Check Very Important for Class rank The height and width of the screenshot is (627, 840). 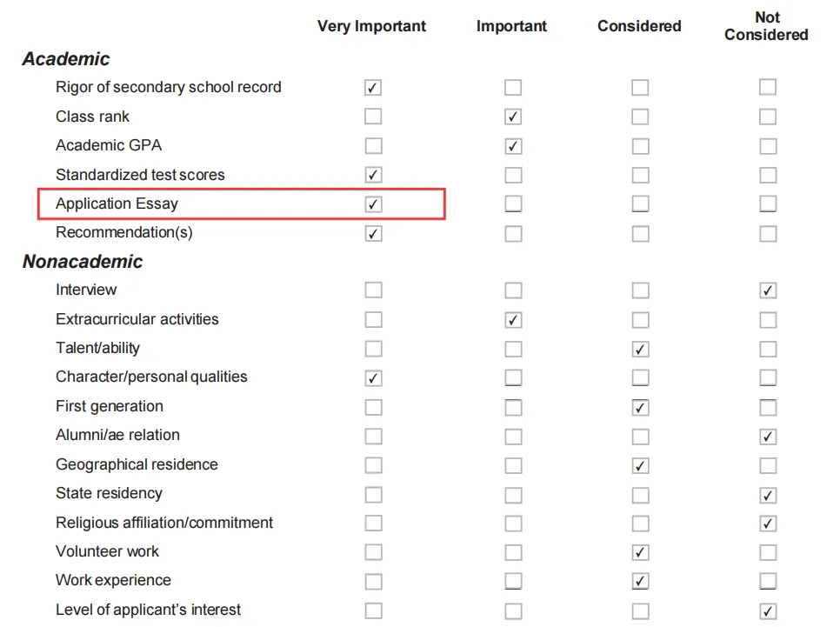click(373, 117)
